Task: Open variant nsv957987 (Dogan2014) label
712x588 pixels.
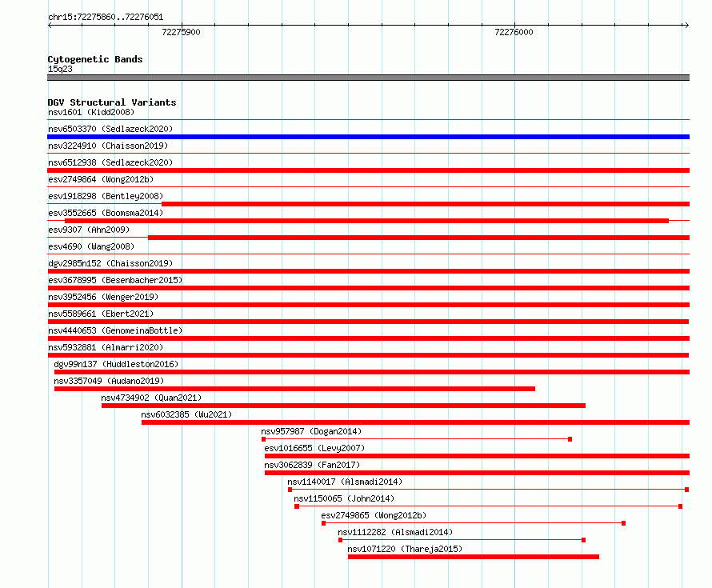Action: pyautogui.click(x=311, y=431)
